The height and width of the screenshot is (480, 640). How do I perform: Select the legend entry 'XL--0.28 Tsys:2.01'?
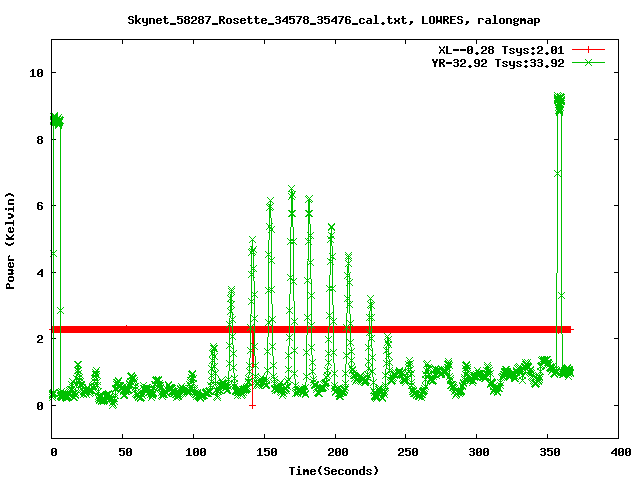501,50
